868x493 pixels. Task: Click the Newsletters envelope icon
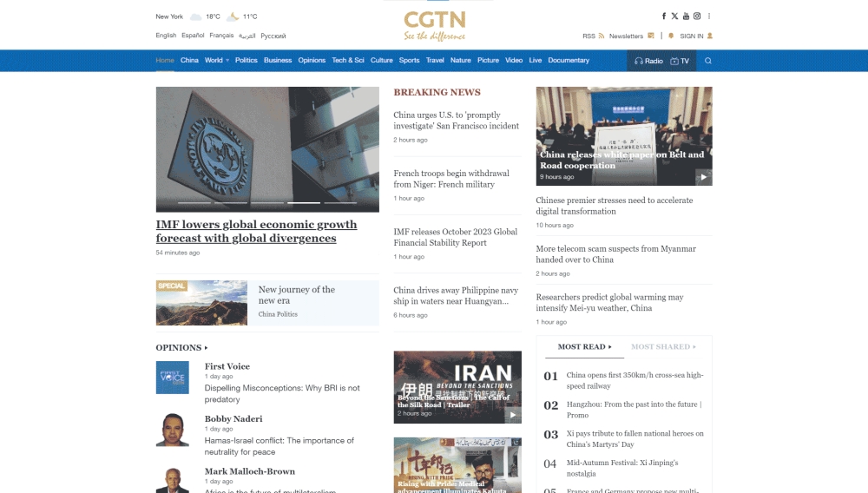coord(651,36)
